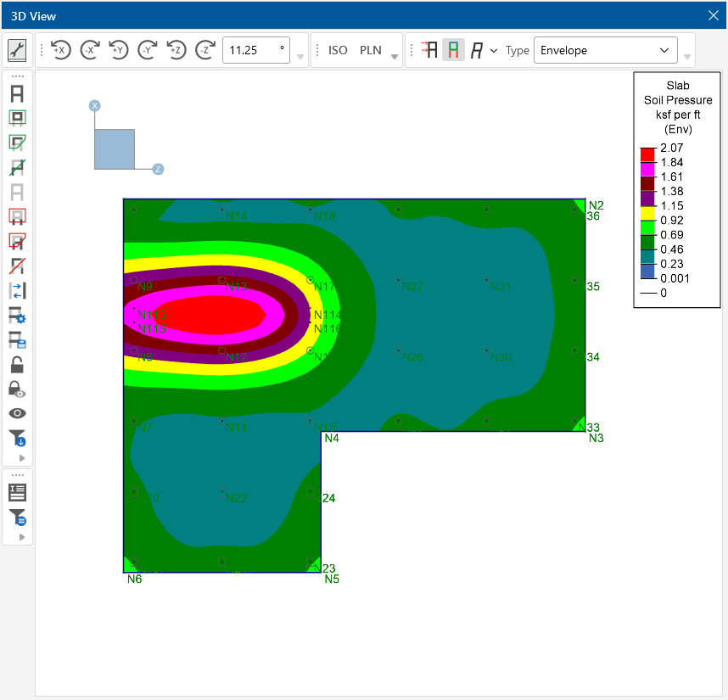Rotate view about negative Y axis
Image resolution: width=728 pixels, height=700 pixels.
[147, 50]
